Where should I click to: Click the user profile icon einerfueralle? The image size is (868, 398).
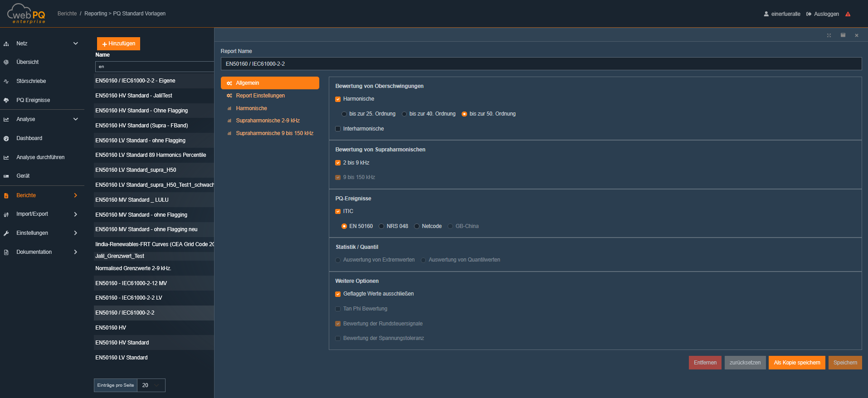tap(766, 14)
